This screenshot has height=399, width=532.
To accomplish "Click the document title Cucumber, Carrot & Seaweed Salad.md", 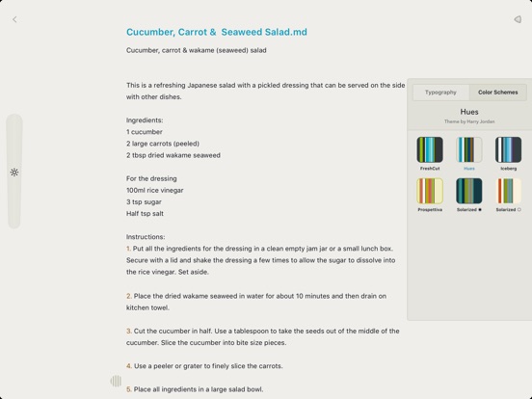I will point(217,32).
